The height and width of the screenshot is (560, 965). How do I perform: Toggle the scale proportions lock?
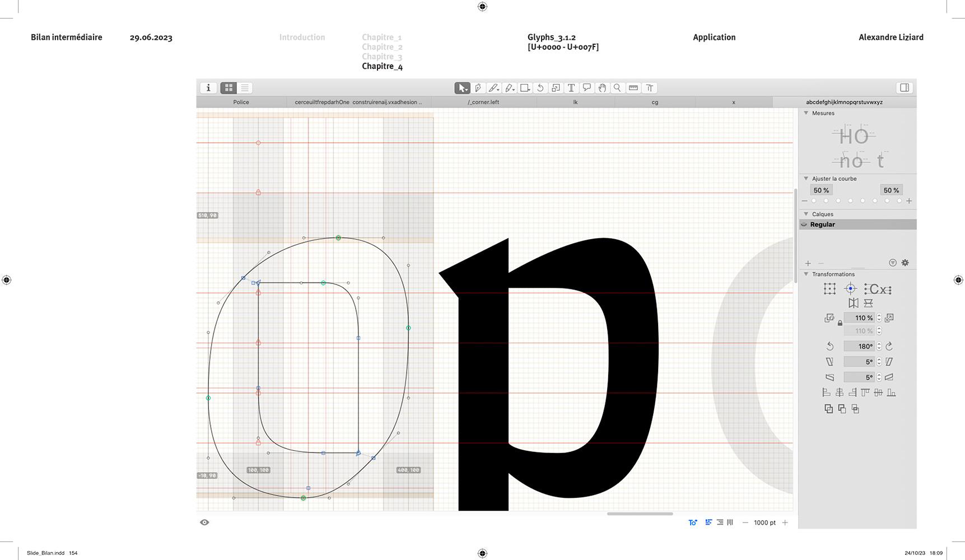840,323
